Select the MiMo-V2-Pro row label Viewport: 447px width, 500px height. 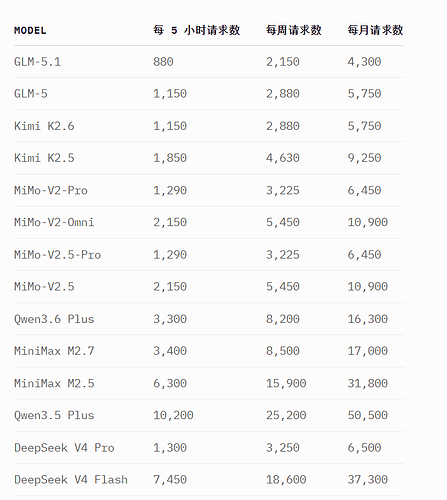51,190
